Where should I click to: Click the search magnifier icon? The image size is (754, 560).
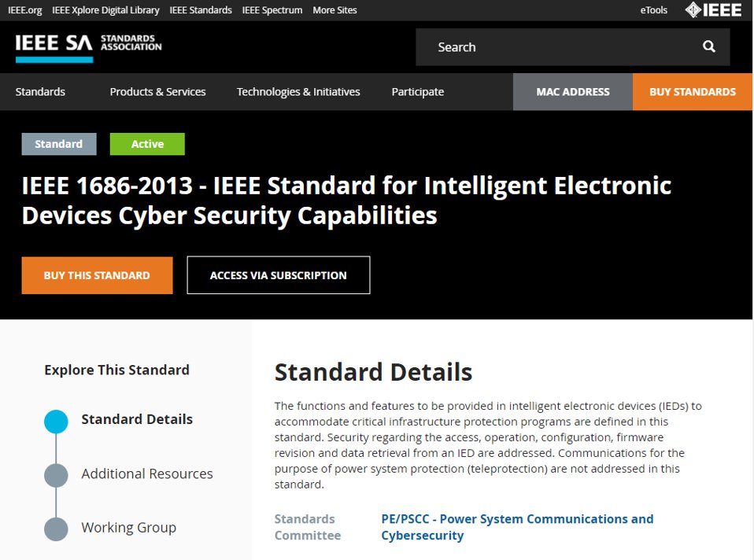[709, 46]
